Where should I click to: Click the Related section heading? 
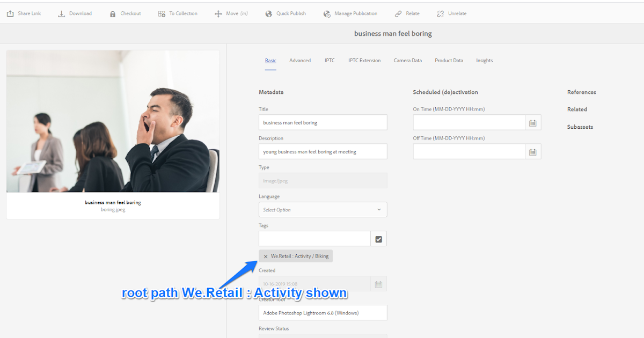(577, 109)
